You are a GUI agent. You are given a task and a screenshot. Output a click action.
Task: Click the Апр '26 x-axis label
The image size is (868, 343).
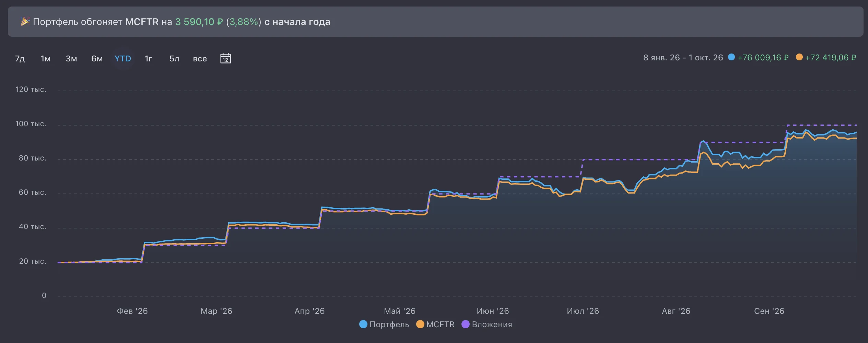coord(309,311)
